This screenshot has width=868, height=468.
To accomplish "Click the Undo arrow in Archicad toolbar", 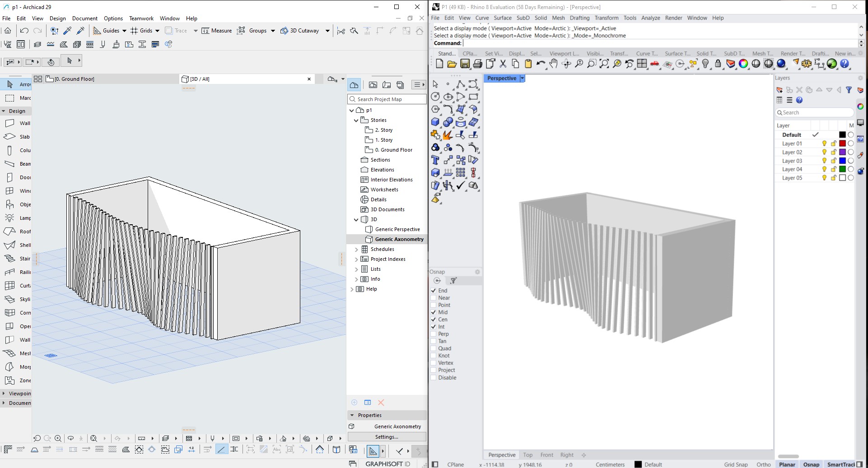I will pyautogui.click(x=24, y=31).
